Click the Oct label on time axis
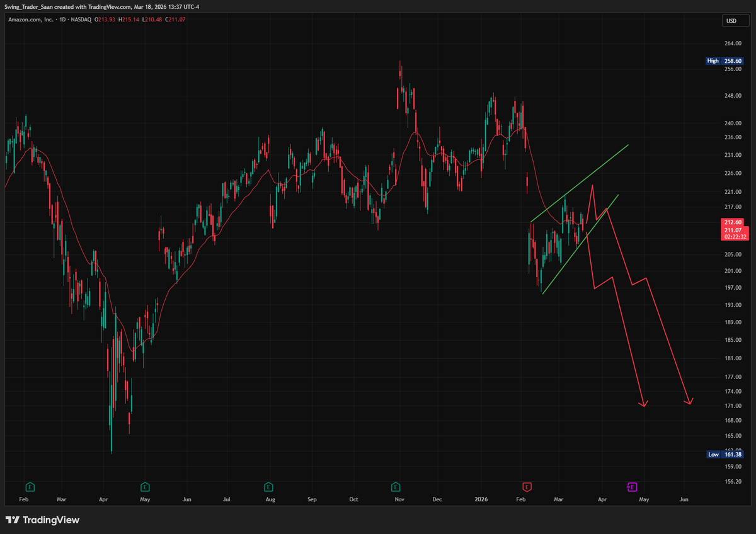 pos(353,499)
